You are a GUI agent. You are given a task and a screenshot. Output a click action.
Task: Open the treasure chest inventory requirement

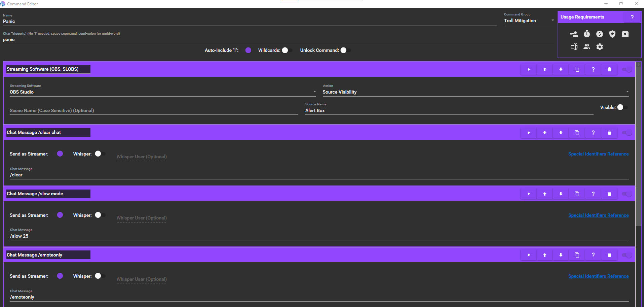coord(625,34)
